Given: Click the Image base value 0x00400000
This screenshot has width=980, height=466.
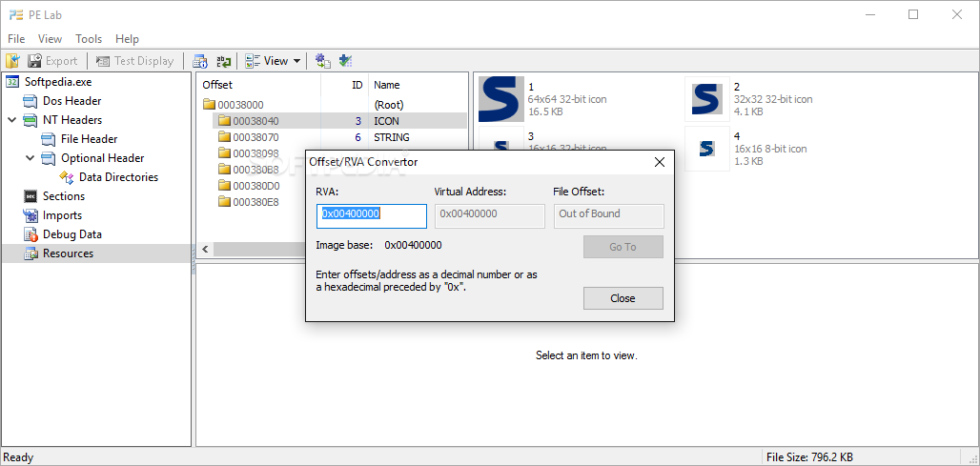Looking at the screenshot, I should [x=413, y=245].
